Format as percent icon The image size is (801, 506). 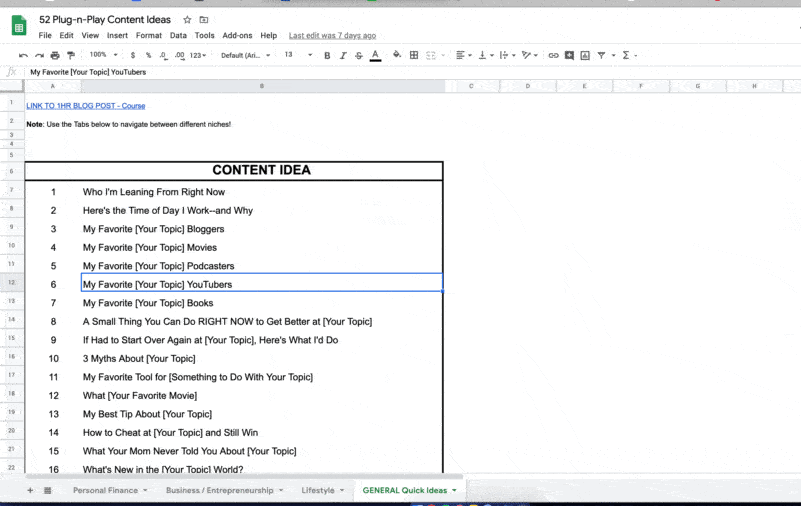coord(148,55)
